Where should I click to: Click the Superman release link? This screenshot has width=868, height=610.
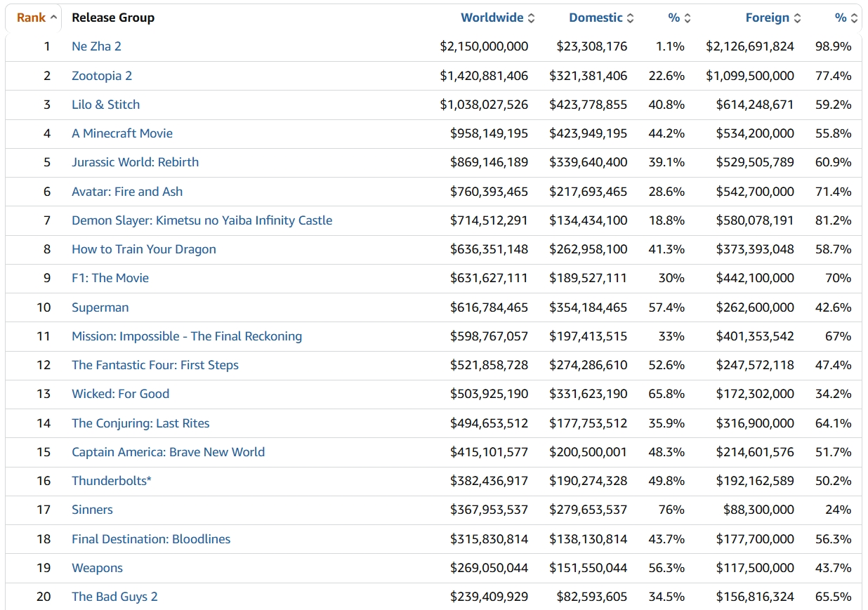(100, 307)
